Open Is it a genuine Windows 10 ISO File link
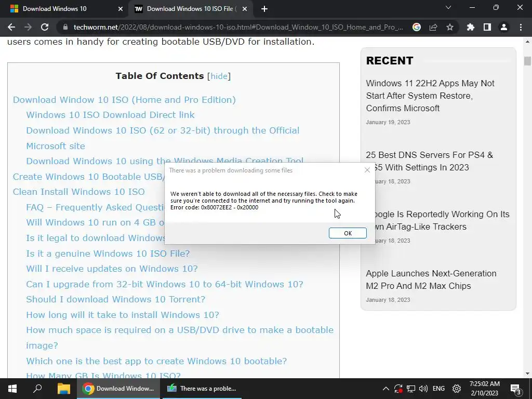The height and width of the screenshot is (399, 532). click(108, 254)
